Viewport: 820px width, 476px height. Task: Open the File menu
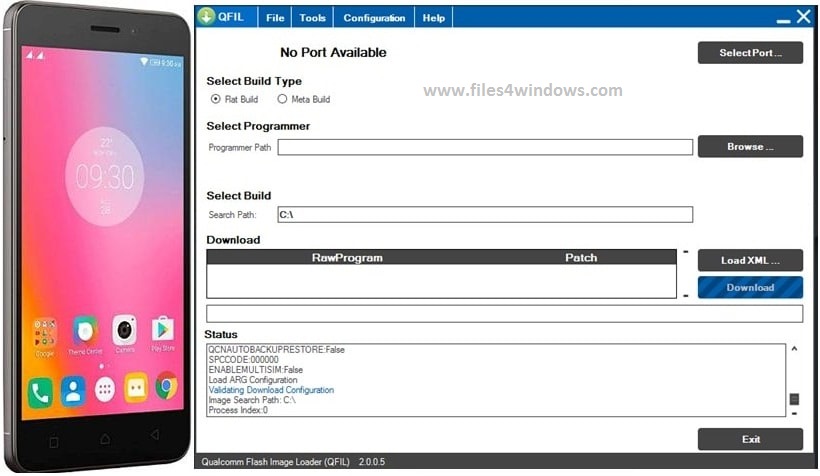[275, 18]
